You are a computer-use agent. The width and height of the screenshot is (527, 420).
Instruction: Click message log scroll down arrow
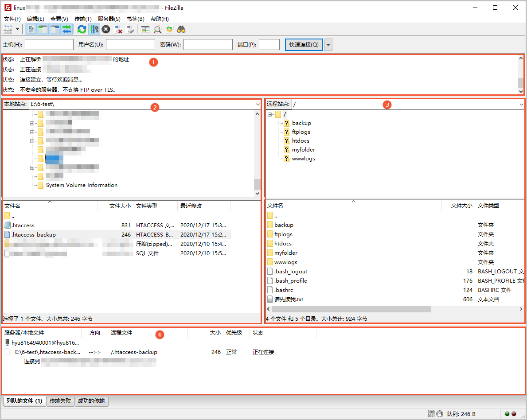[521, 91]
